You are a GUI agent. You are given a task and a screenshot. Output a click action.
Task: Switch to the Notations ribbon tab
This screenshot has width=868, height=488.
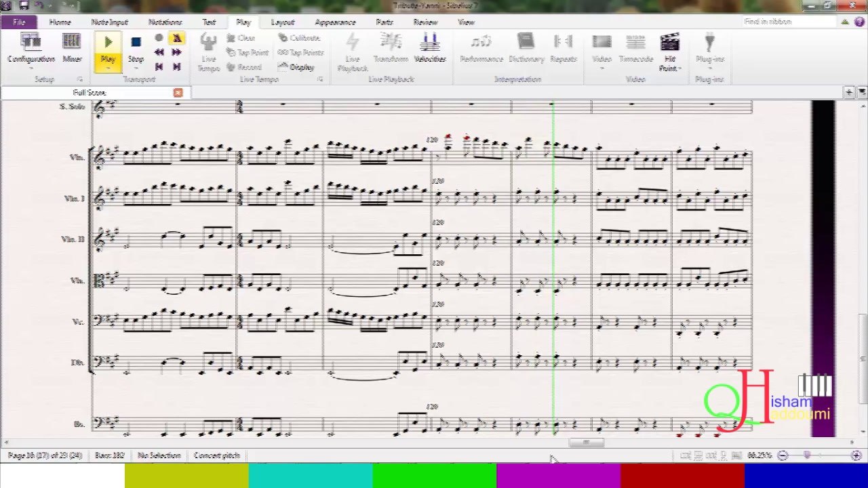tap(165, 22)
